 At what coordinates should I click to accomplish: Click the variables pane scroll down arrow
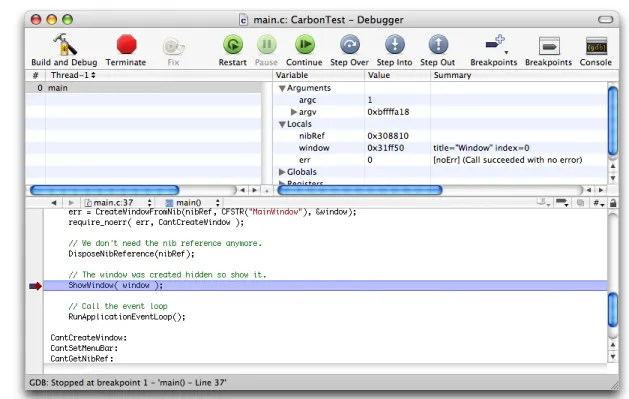(613, 178)
